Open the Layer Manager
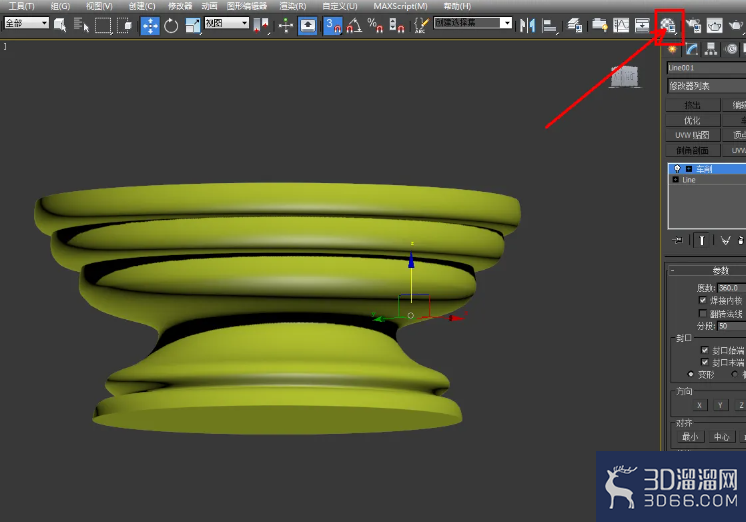Image resolution: width=746 pixels, height=522 pixels. coord(575,25)
